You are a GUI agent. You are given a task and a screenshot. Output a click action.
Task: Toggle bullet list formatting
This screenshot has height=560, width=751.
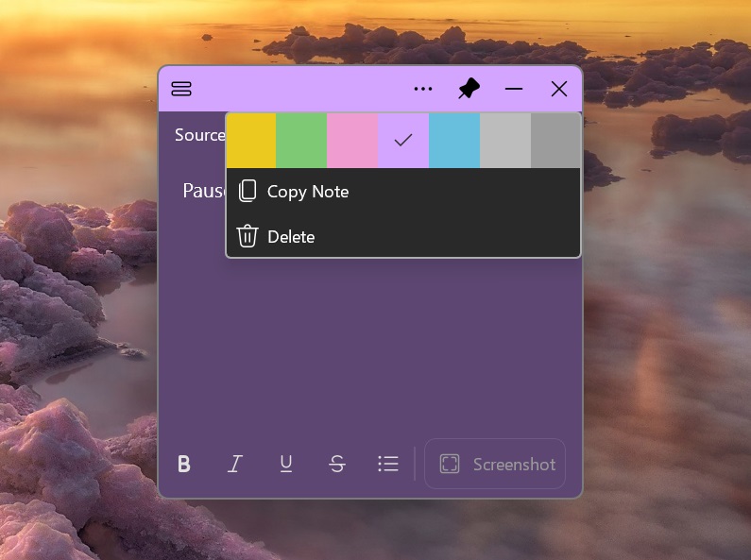click(x=388, y=464)
